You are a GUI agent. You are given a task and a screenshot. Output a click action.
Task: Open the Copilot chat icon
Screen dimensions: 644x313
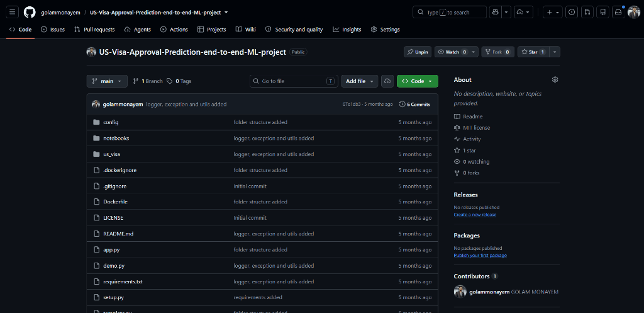pyautogui.click(x=496, y=13)
